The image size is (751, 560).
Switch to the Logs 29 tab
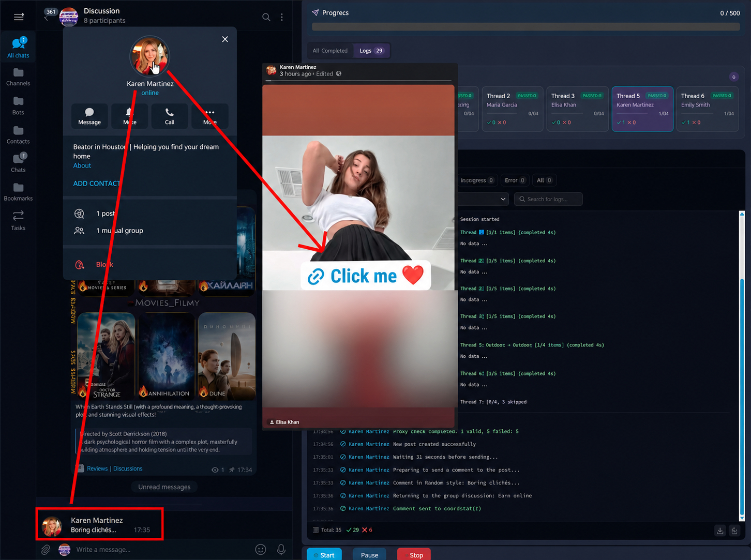click(x=371, y=51)
